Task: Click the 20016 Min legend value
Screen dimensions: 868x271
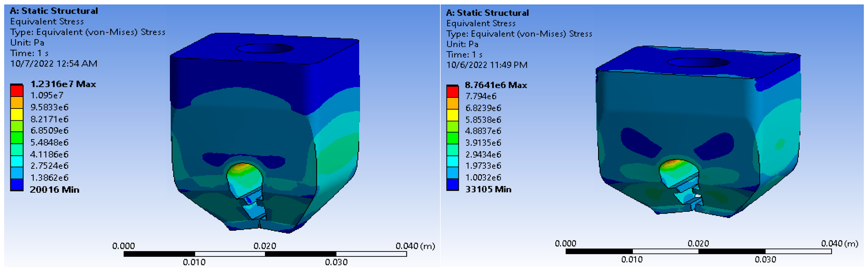Action: click(x=54, y=190)
